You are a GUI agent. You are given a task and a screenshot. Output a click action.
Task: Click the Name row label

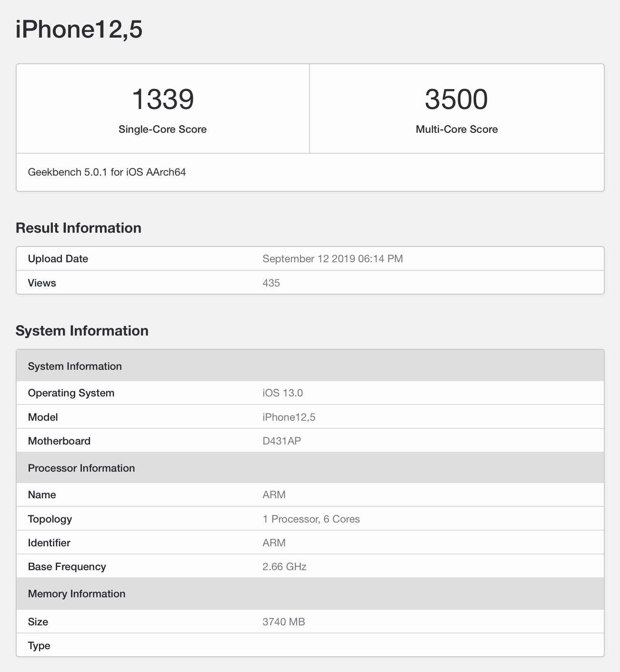point(42,495)
